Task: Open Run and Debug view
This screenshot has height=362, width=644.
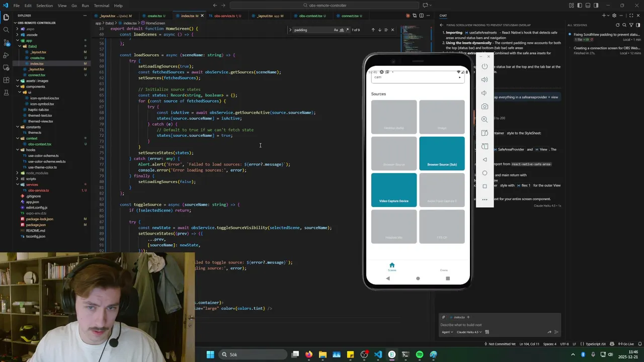Action: [6, 55]
